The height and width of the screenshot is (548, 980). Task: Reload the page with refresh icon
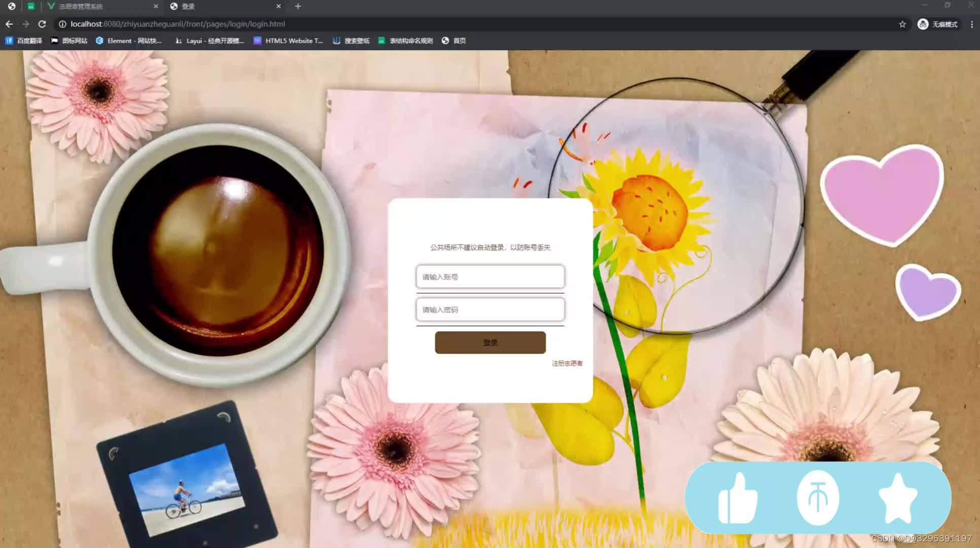click(x=42, y=24)
